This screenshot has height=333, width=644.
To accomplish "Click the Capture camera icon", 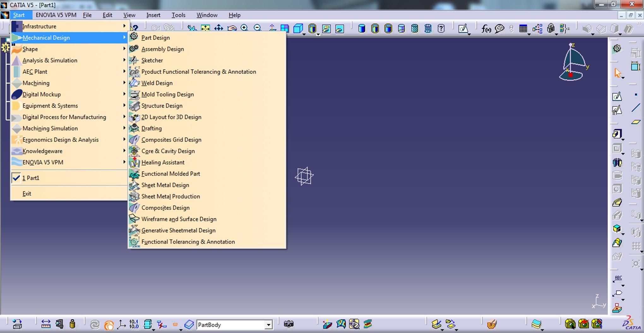I will pyautogui.click(x=289, y=324).
